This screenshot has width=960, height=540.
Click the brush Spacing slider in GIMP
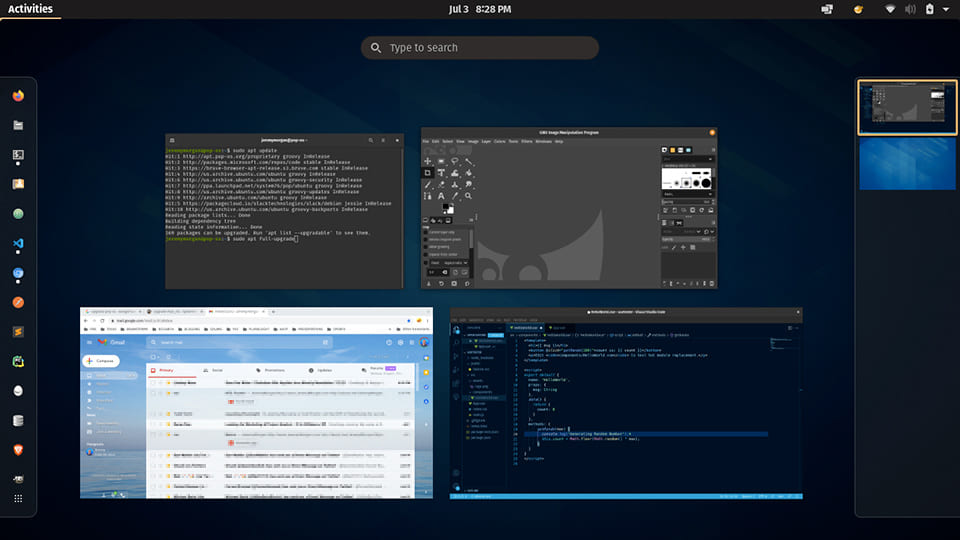(688, 201)
